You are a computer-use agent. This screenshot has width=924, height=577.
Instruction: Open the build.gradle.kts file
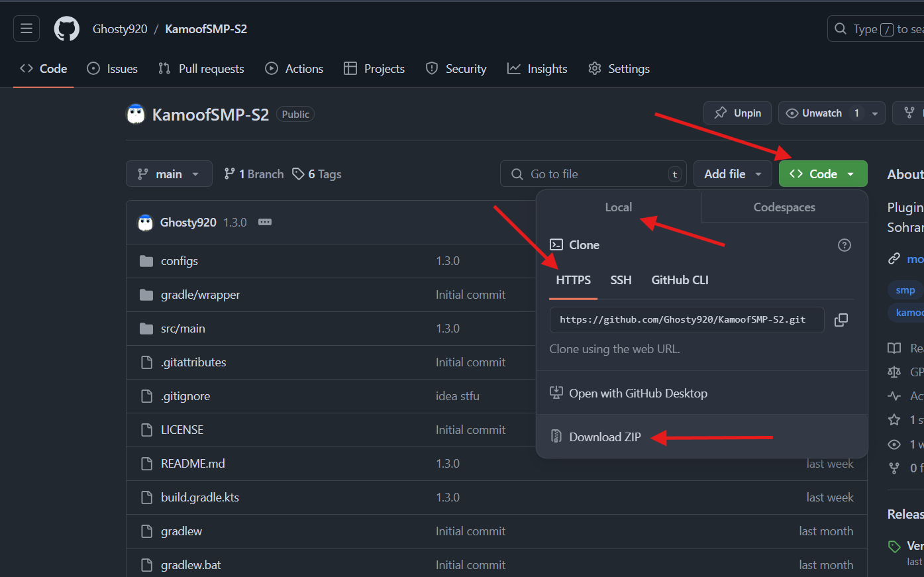point(200,498)
